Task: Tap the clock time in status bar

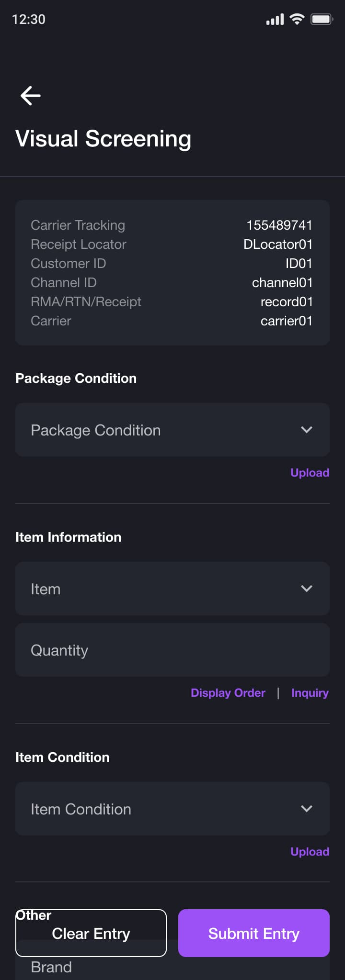Action: pos(29,19)
